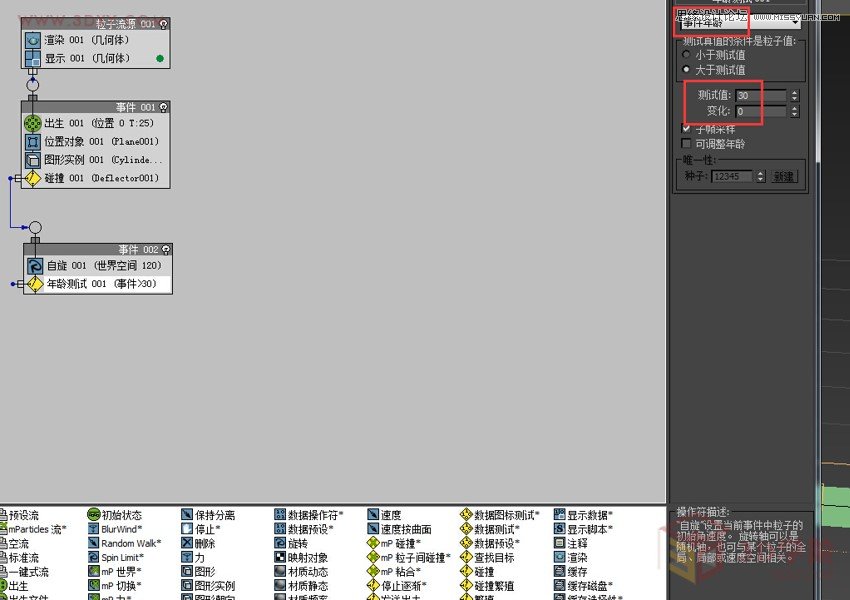
Task: Select BlurWind* in the operator depot
Action: pyautogui.click(x=120, y=529)
